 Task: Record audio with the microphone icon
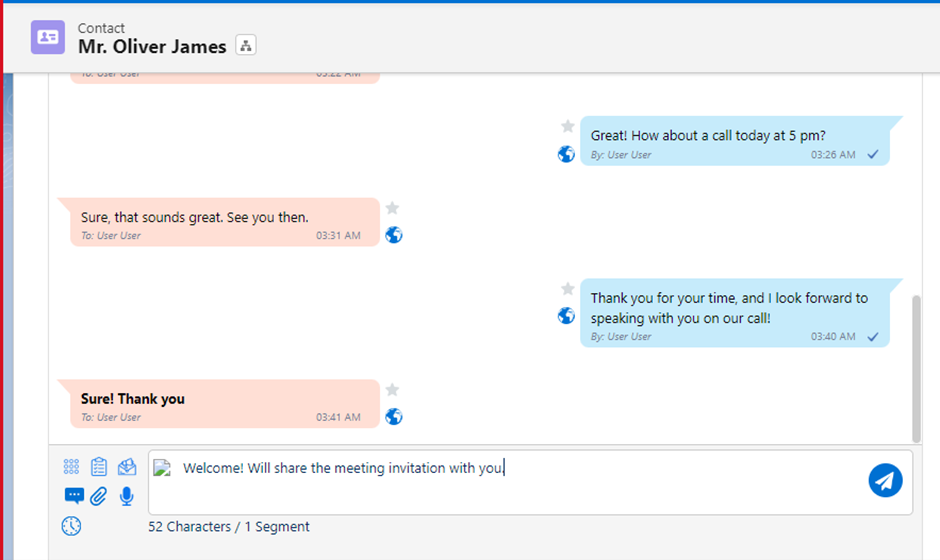pyautogui.click(x=127, y=495)
